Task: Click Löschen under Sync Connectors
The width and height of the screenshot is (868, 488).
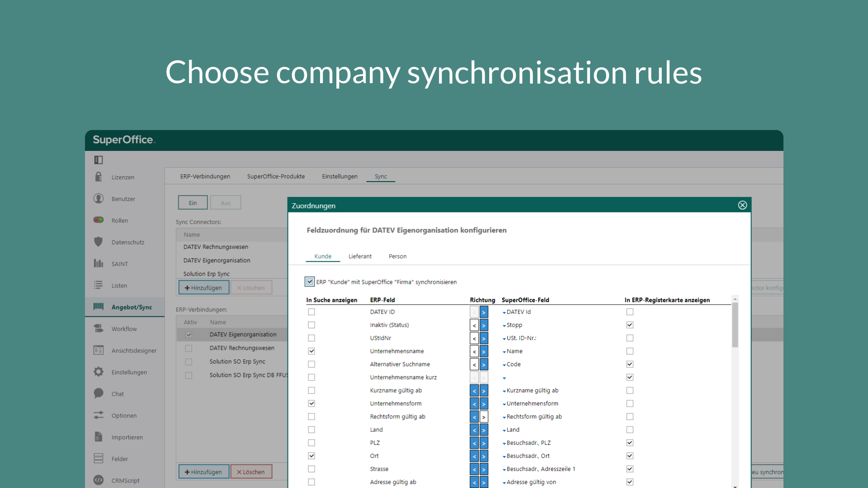Action: point(251,288)
